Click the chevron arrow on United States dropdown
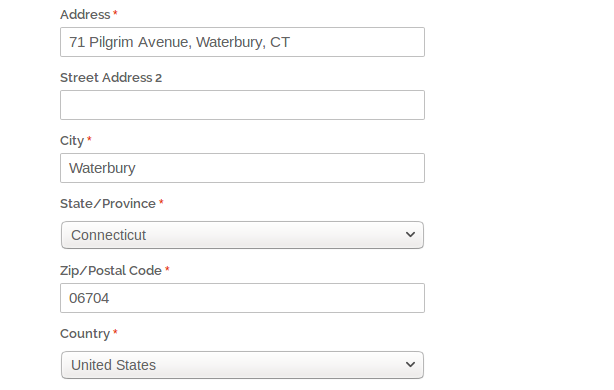 click(x=410, y=365)
